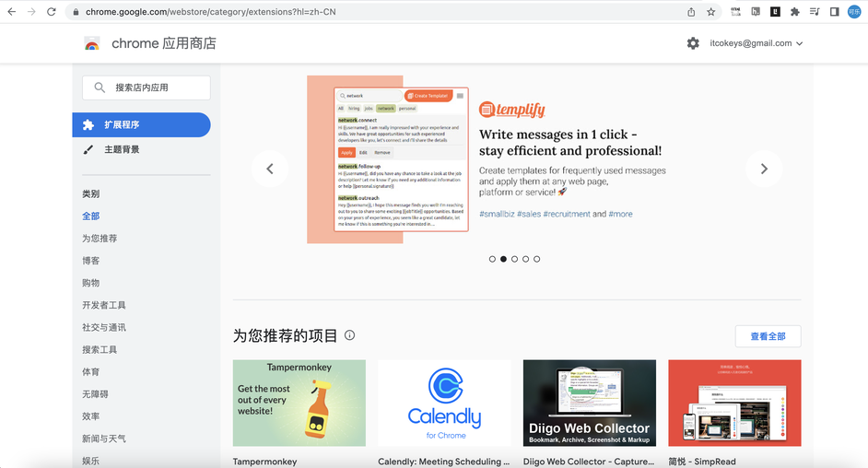Open the profile avatar in the toolbar
Viewport: 868px width, 468px height.
[855, 12]
